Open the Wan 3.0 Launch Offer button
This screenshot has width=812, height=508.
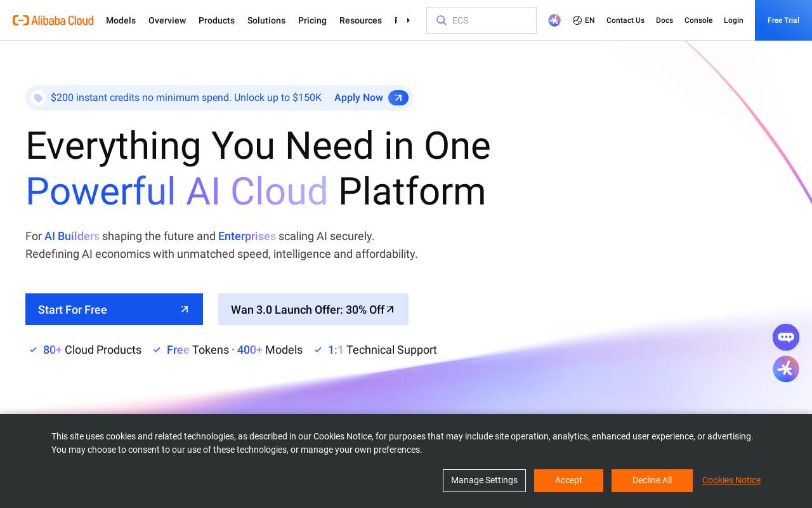coord(313,309)
